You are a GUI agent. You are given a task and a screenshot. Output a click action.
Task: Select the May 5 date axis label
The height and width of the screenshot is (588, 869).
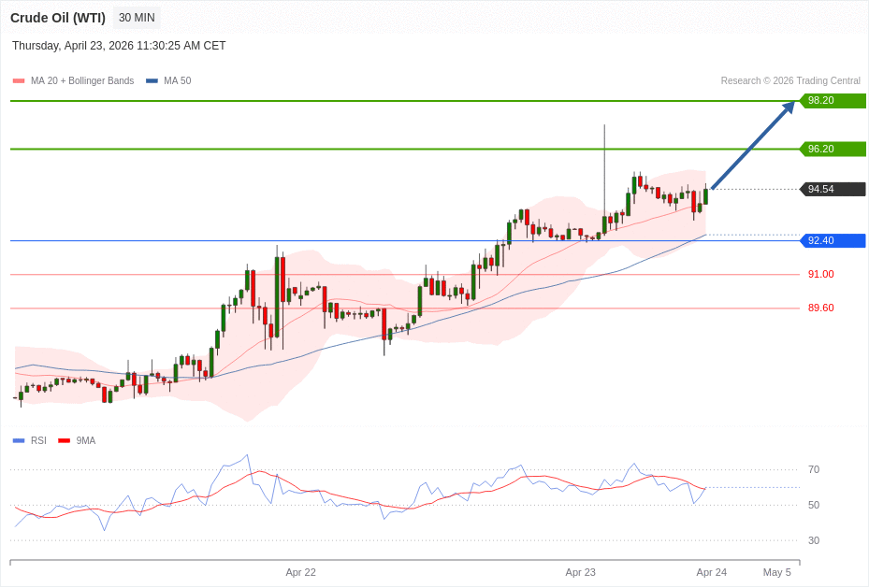[x=776, y=572]
